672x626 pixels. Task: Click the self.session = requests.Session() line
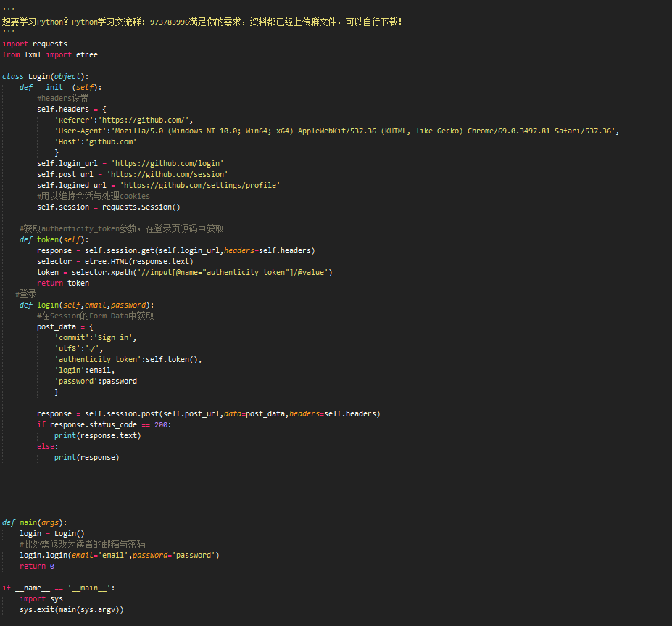click(x=109, y=207)
